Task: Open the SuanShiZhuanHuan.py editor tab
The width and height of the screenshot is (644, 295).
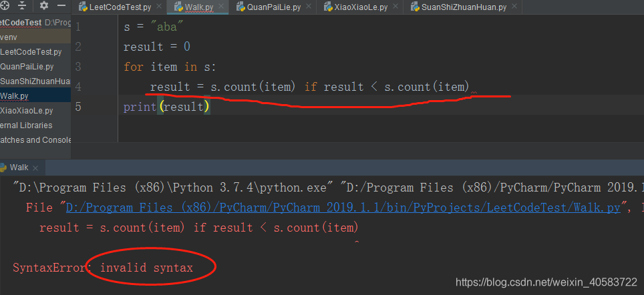Action: 464,7
